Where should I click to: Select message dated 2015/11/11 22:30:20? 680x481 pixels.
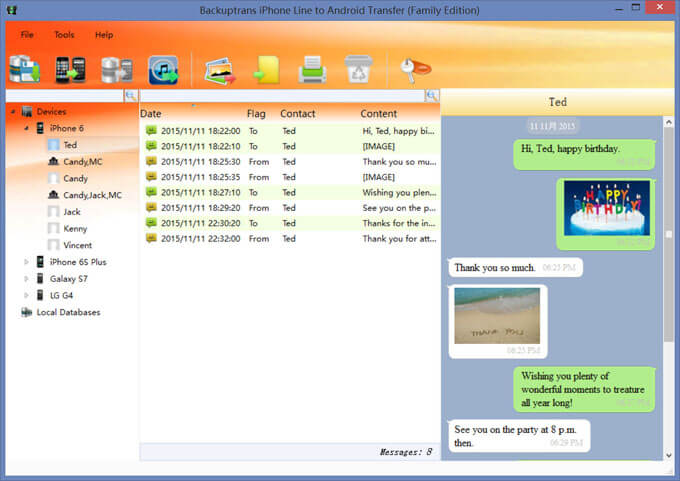coord(290,223)
